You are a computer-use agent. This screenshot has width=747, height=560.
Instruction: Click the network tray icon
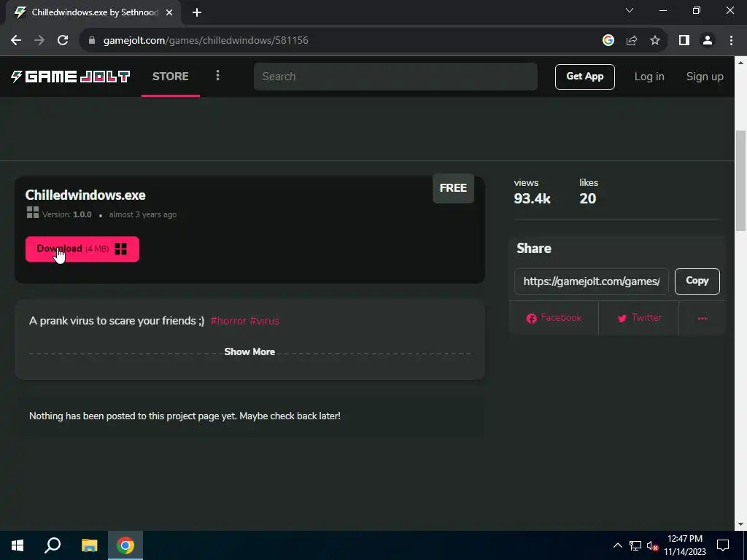click(x=635, y=545)
